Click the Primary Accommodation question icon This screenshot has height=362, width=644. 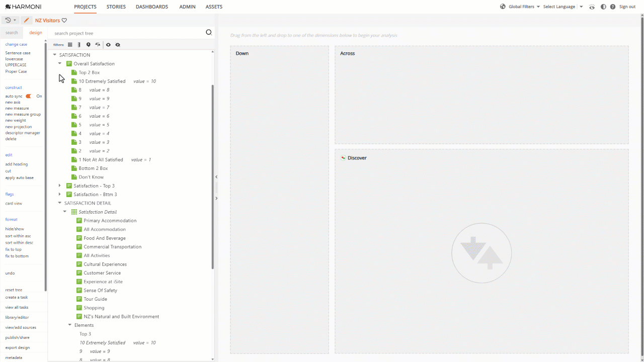[x=79, y=221]
